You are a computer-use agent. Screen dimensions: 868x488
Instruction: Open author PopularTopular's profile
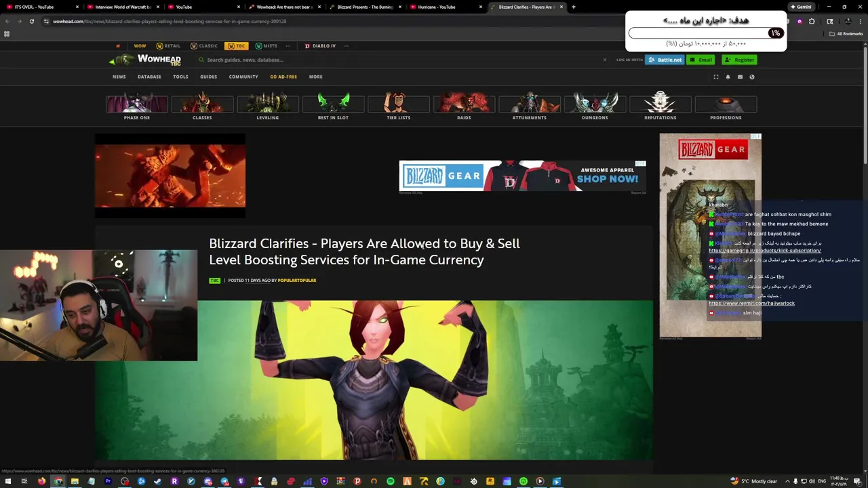coord(297,281)
